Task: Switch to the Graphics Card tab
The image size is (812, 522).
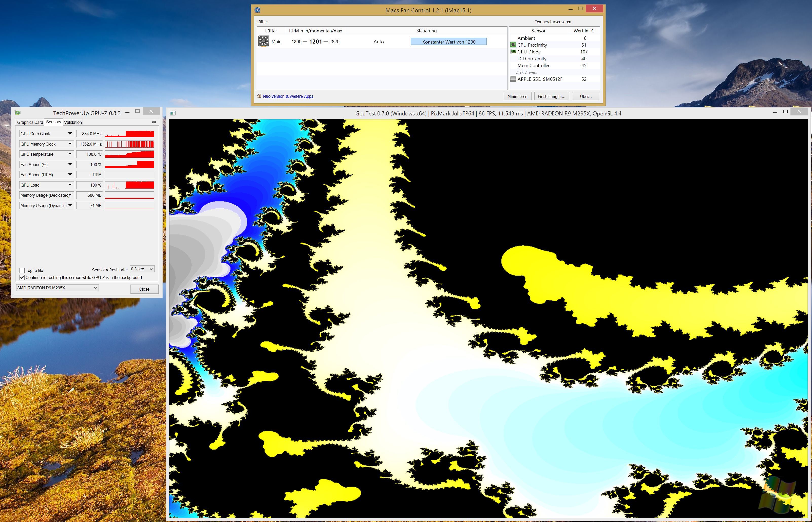Action: [30, 122]
